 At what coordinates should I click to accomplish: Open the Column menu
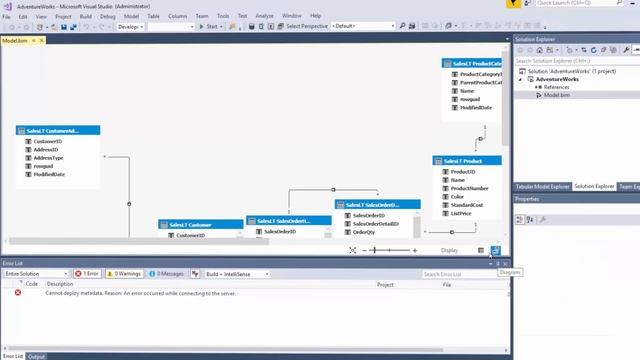[x=178, y=16]
